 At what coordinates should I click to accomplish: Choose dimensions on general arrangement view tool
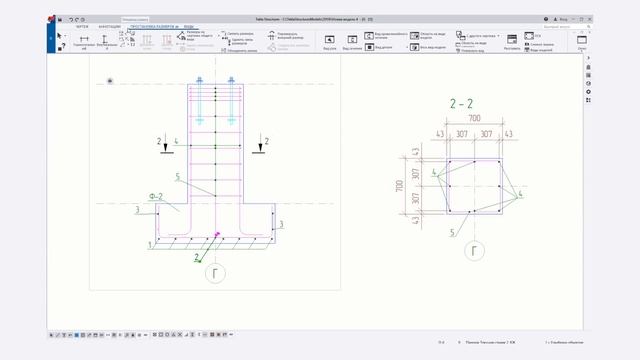pyautogui.click(x=196, y=36)
